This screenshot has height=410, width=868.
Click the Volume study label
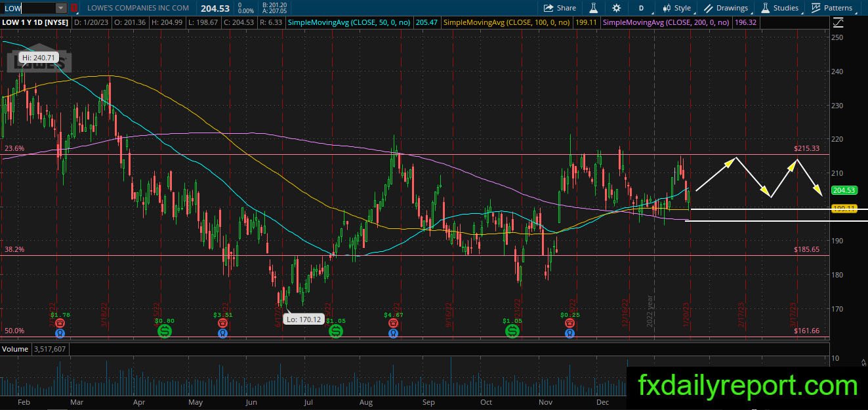[14, 350]
